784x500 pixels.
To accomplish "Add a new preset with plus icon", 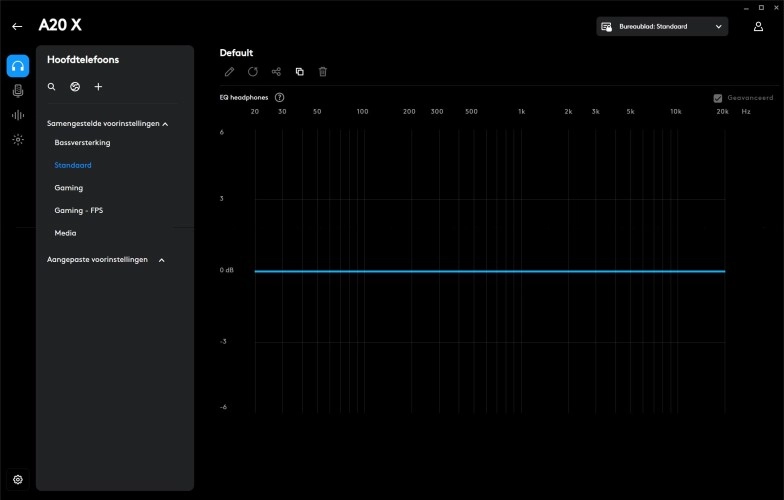I will pyautogui.click(x=98, y=87).
